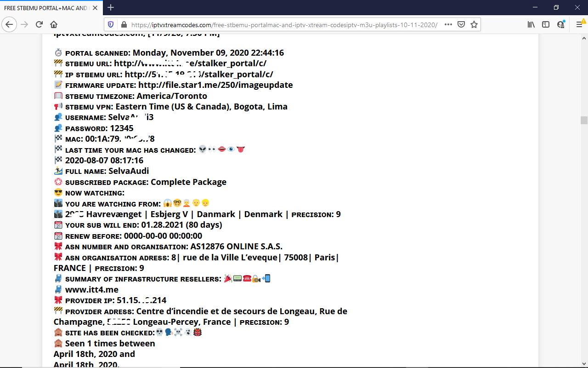588x368 pixels.
Task: Restore down the Firefox window
Action: pos(556,7)
